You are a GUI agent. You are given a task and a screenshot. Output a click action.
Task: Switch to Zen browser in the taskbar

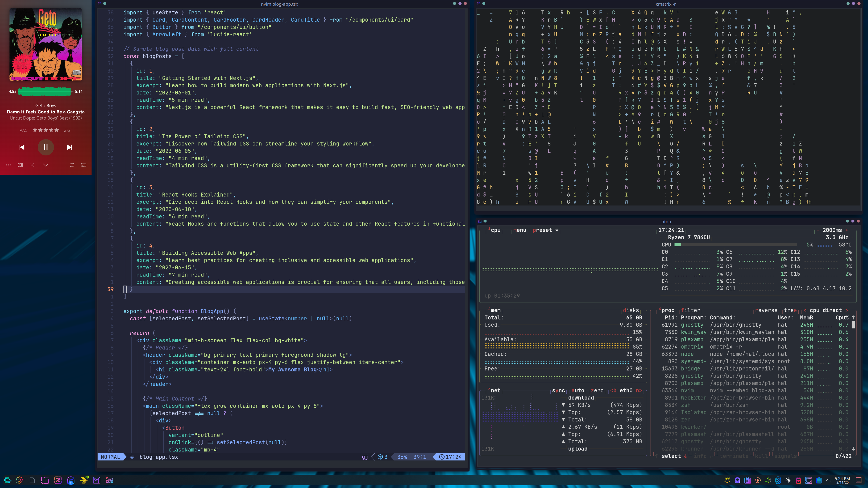[58, 480]
